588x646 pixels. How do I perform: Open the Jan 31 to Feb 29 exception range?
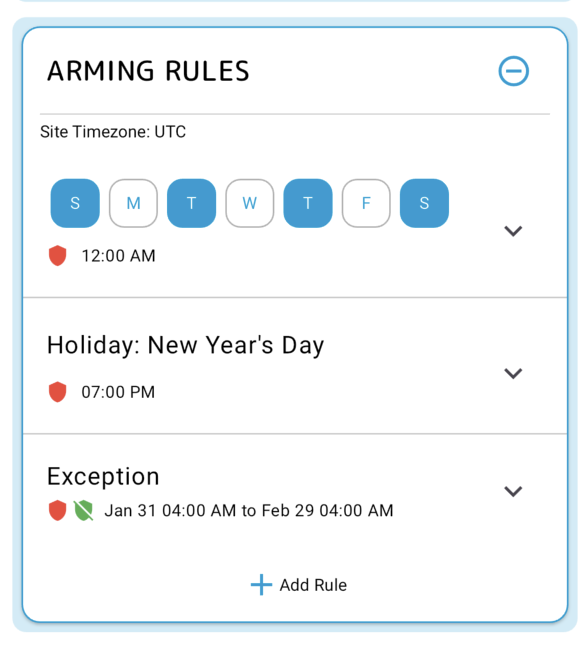(249, 510)
